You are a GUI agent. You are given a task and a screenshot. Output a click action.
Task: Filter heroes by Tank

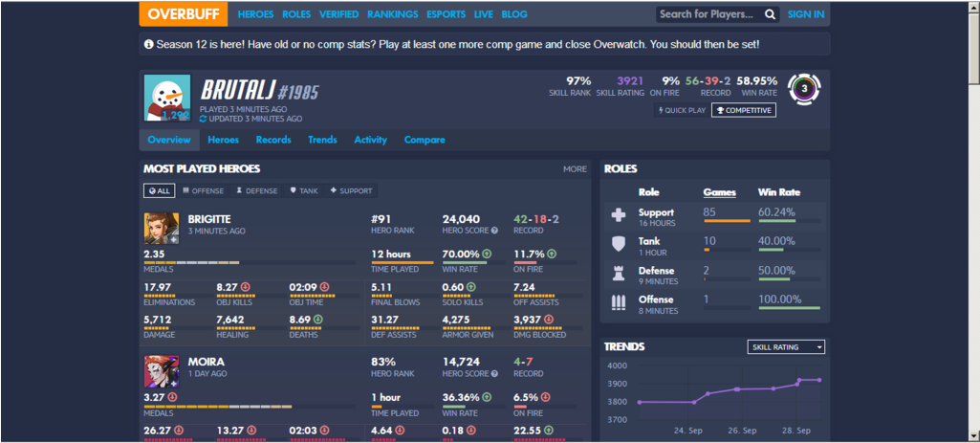304,190
